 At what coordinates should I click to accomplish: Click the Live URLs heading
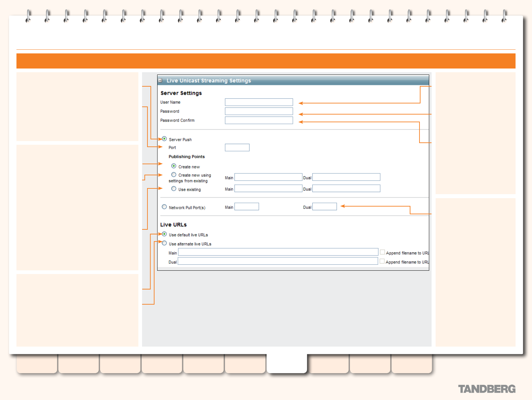(173, 225)
